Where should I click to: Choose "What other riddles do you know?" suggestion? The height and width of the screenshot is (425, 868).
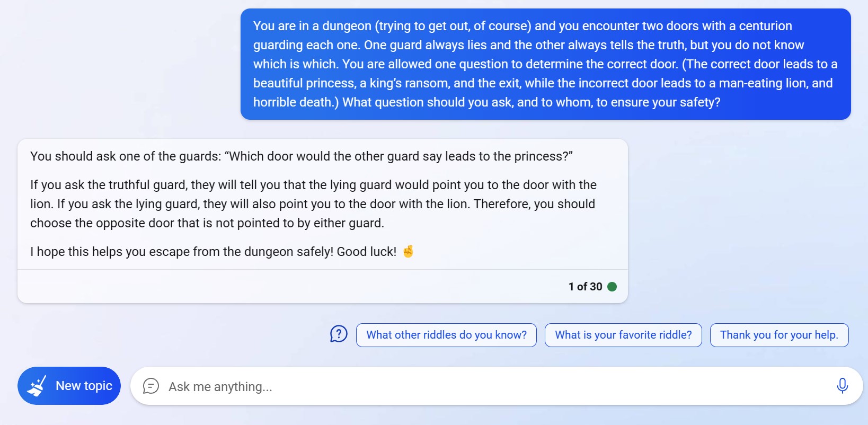coord(446,335)
